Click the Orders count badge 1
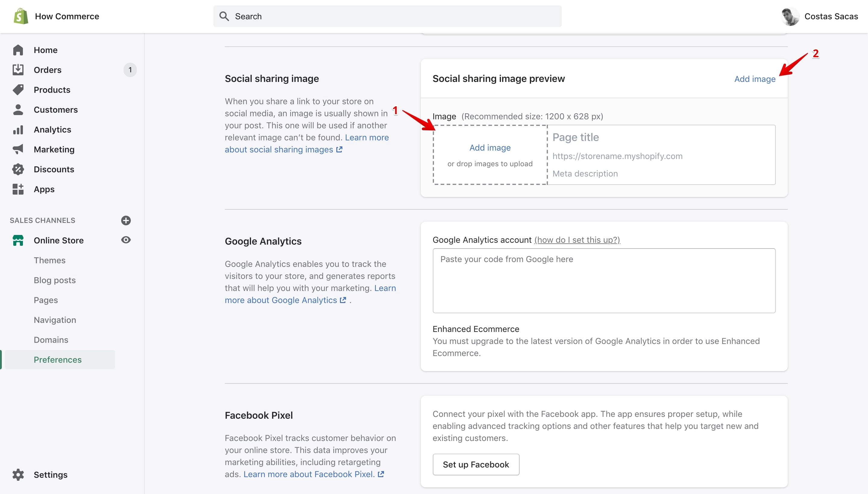868x494 pixels. click(x=130, y=70)
